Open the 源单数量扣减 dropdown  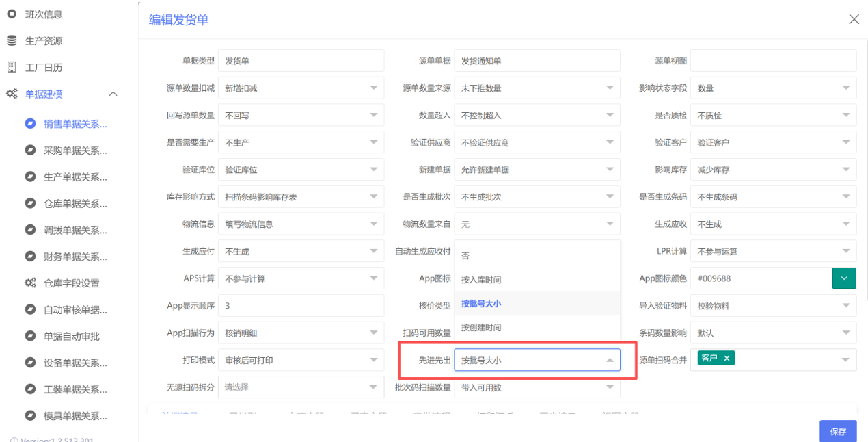click(373, 88)
